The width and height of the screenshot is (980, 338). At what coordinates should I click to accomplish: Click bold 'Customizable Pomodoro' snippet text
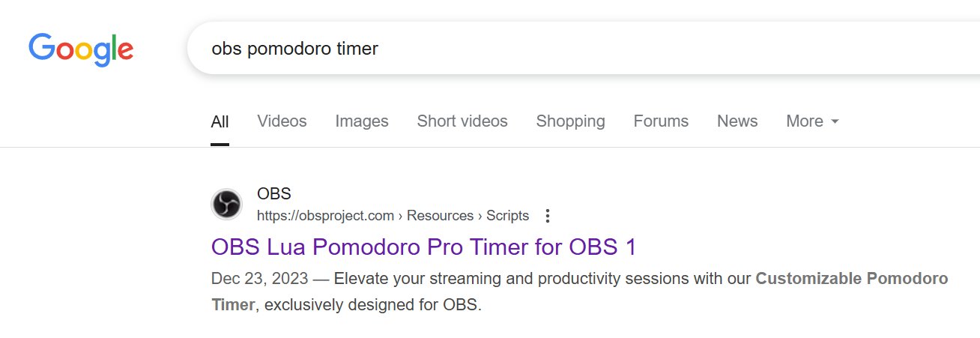click(851, 279)
